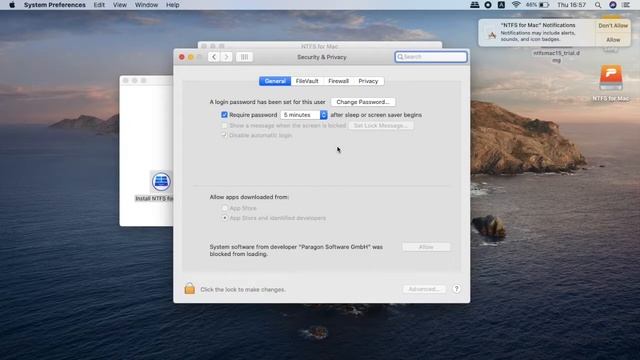Select the App Store radio button

224,208
